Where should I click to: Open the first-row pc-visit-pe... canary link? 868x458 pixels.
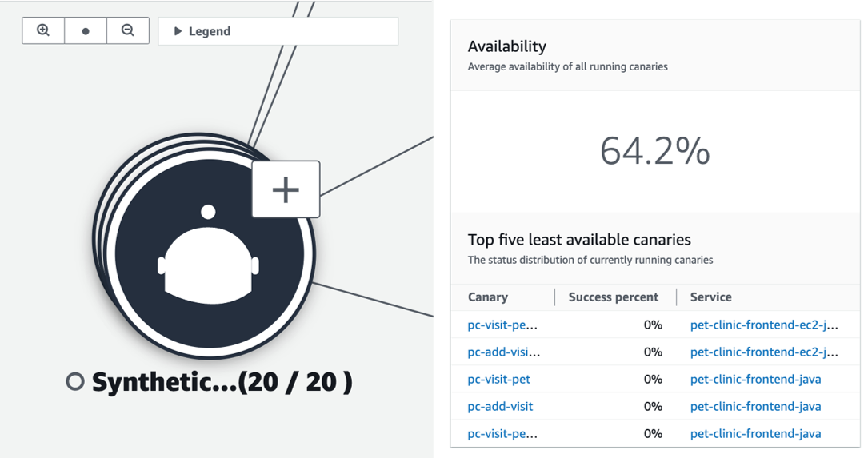502,325
